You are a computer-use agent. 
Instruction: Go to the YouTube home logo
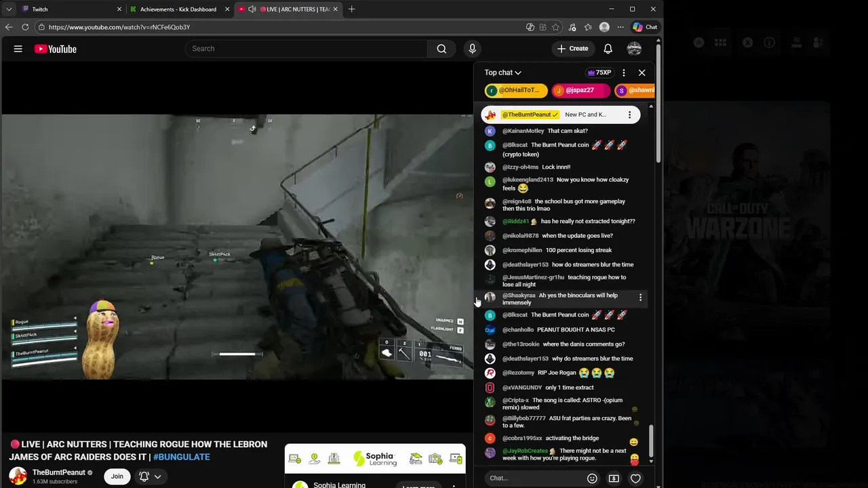55,49
